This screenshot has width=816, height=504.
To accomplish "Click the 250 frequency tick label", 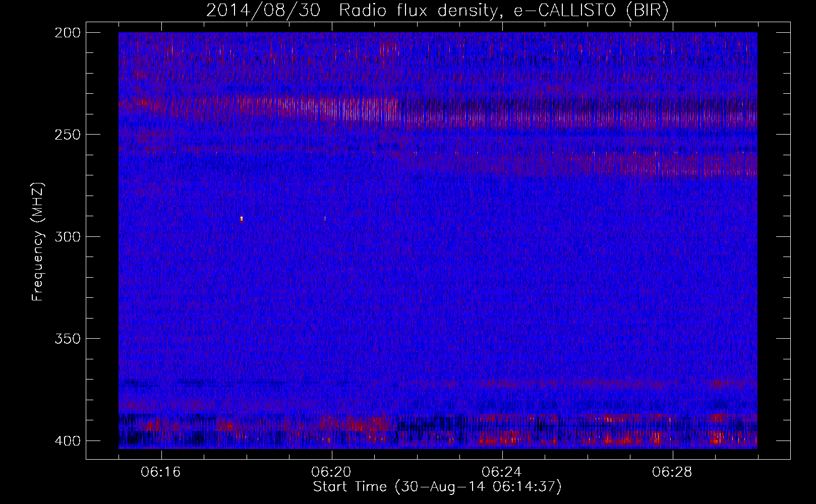I will (x=67, y=135).
